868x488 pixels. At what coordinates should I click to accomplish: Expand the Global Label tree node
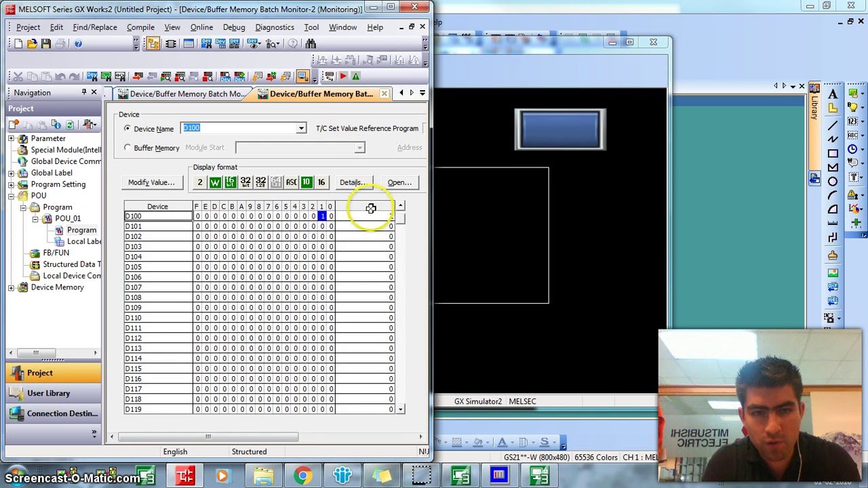click(12, 173)
